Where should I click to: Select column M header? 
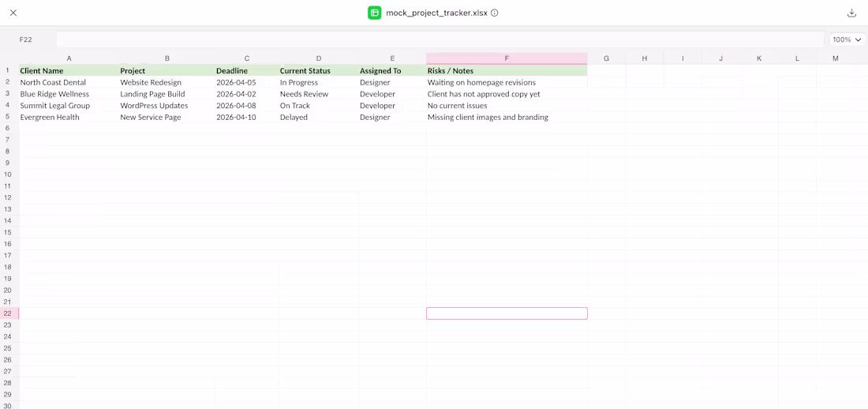[836, 58]
